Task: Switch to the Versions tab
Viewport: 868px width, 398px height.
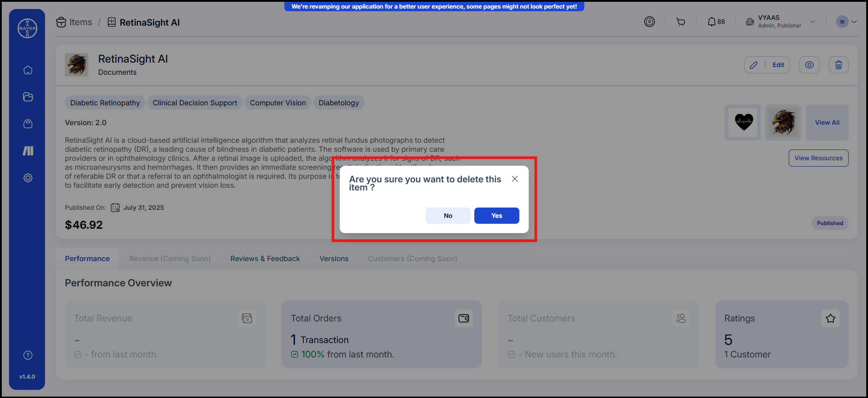Action: 334,258
